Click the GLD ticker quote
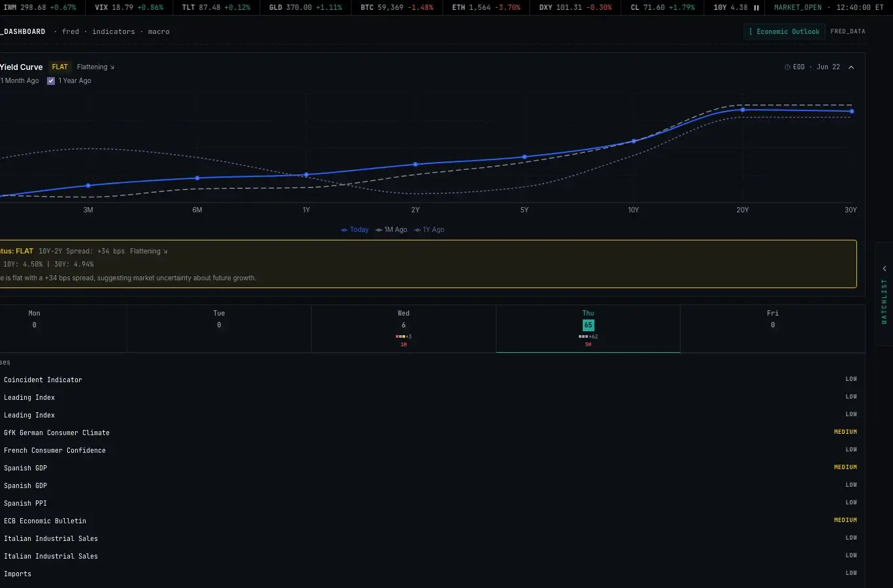 305,8
